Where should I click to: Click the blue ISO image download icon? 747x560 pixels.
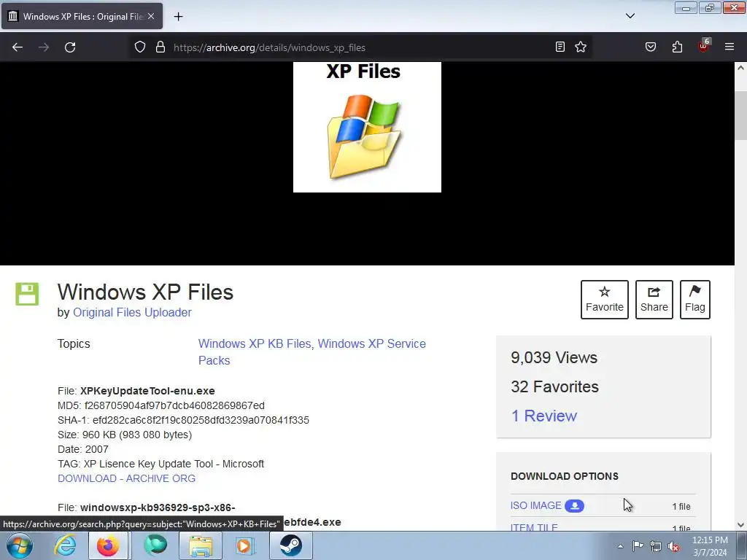click(575, 506)
